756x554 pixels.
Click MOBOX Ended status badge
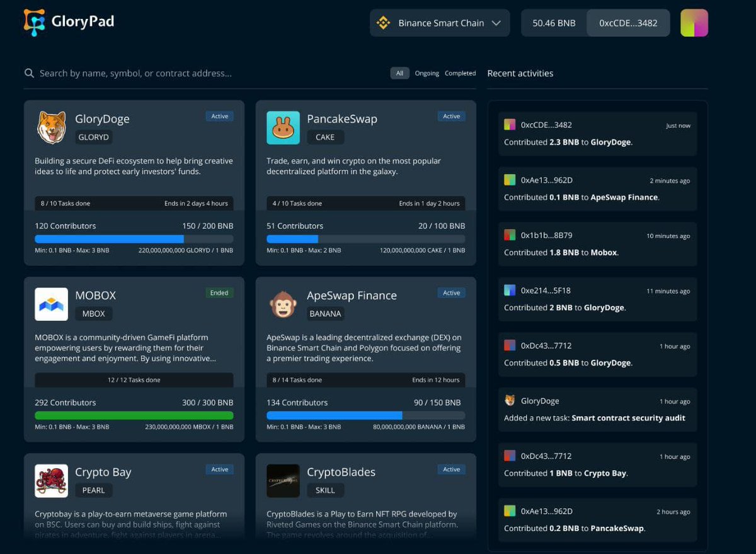[219, 292]
